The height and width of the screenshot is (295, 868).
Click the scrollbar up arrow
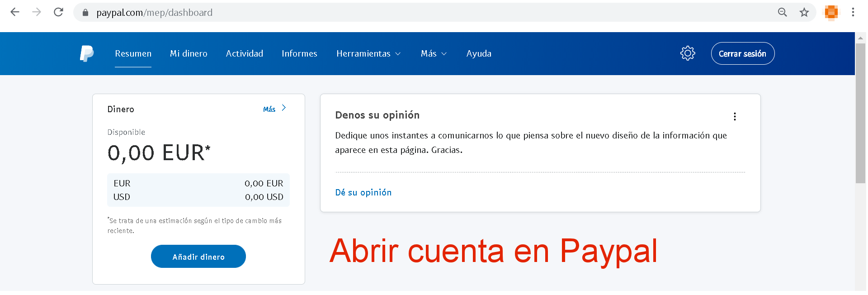point(860,38)
